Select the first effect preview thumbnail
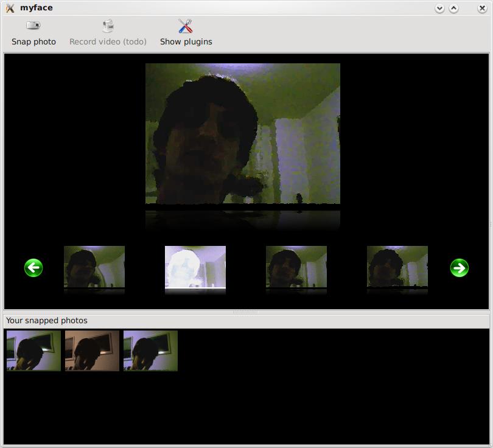Image resolution: width=493 pixels, height=448 pixels. coord(94,267)
